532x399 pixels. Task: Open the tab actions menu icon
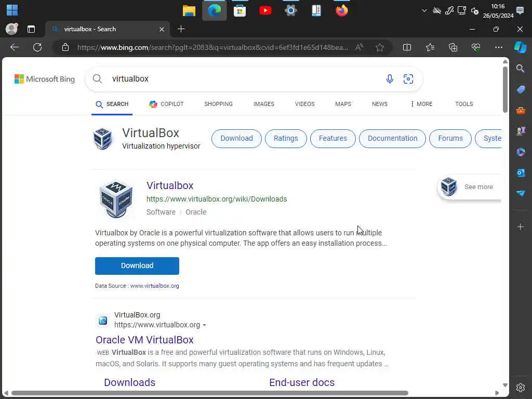tap(31, 29)
